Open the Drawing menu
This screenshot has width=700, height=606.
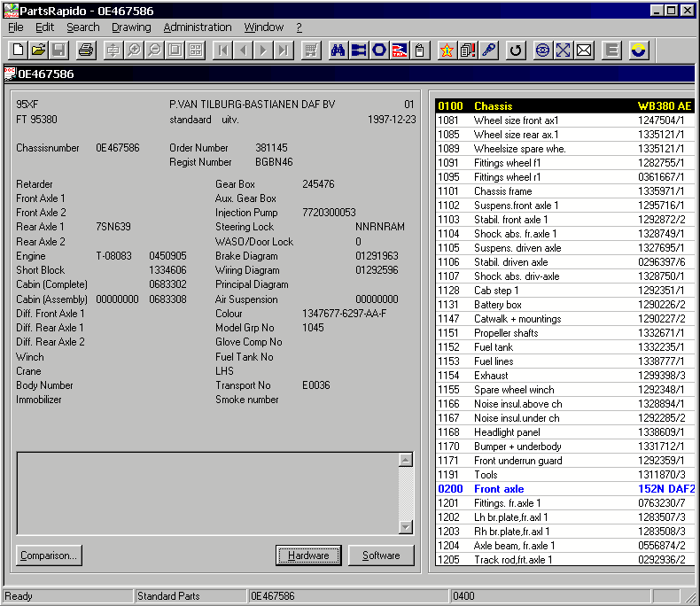pyautogui.click(x=131, y=27)
